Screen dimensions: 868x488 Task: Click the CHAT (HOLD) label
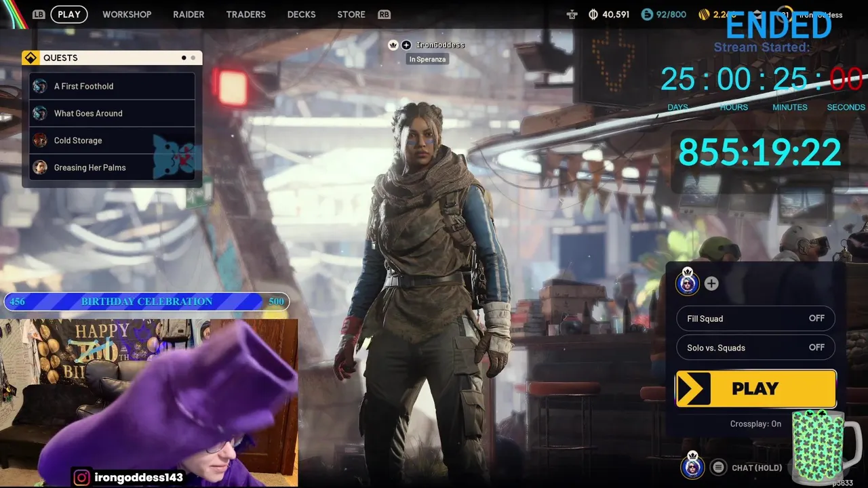(757, 468)
